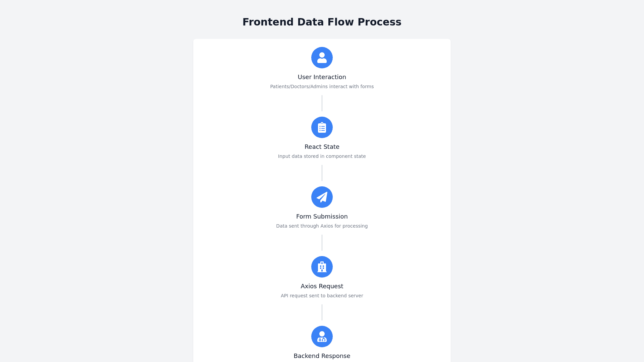Click connector line between React State and Form Submission
The image size is (644, 362).
click(x=322, y=173)
